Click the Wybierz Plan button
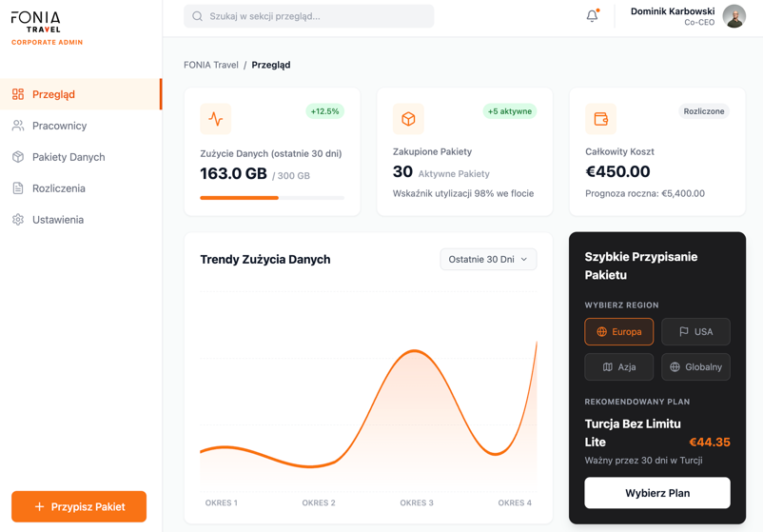The image size is (763, 532). tap(656, 493)
